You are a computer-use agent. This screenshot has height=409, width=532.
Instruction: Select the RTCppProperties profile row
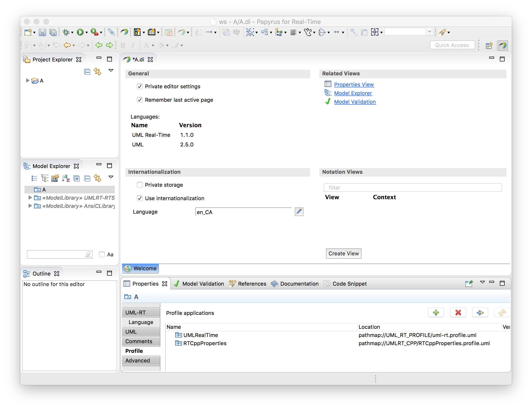[x=337, y=343]
